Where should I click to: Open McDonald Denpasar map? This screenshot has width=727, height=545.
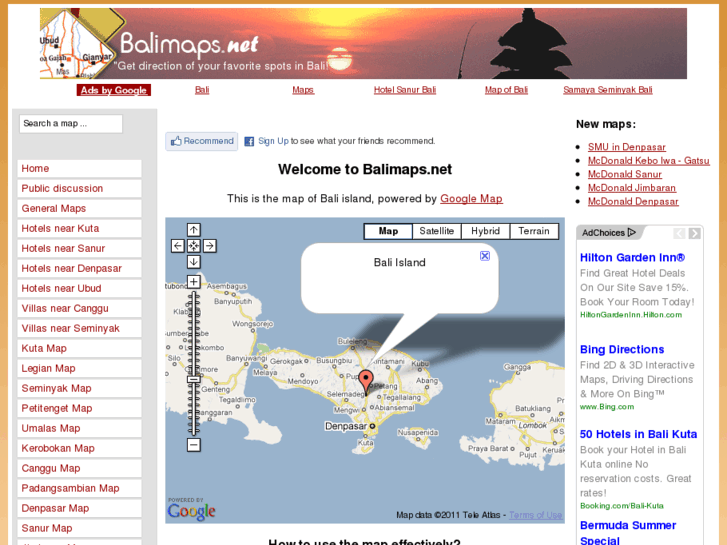(633, 201)
